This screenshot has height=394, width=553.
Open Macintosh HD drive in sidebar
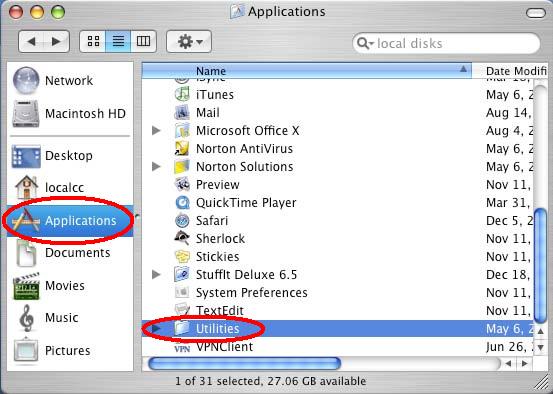(69, 114)
